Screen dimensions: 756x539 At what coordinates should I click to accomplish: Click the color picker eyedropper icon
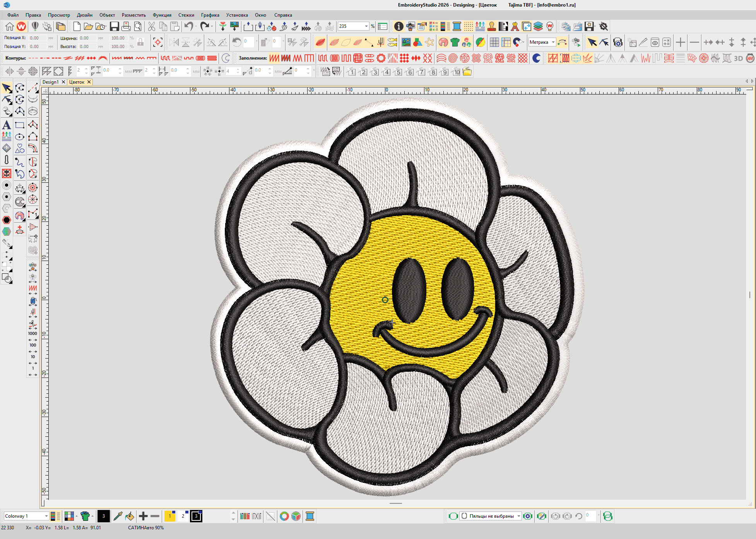tap(118, 516)
